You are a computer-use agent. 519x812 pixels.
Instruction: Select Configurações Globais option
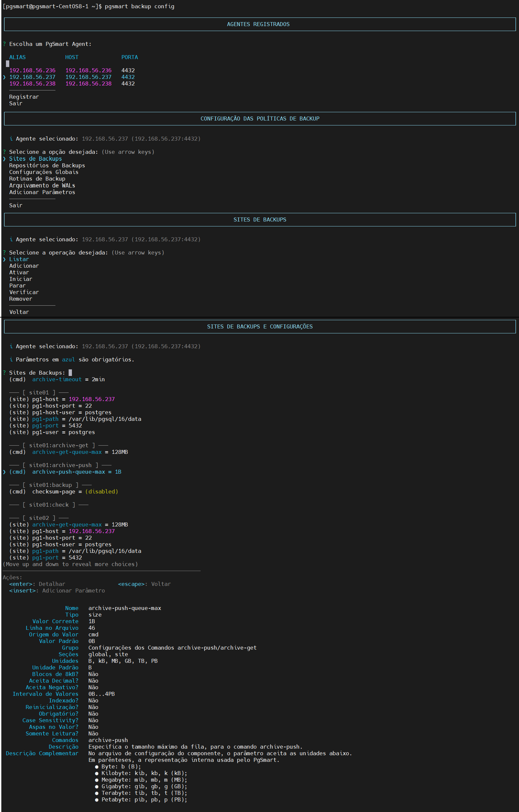click(x=44, y=172)
